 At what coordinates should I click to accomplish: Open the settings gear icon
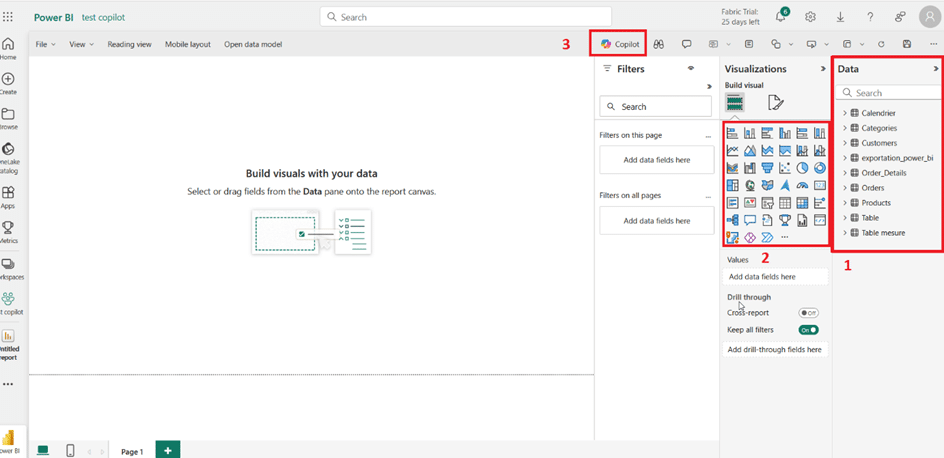coord(811,17)
